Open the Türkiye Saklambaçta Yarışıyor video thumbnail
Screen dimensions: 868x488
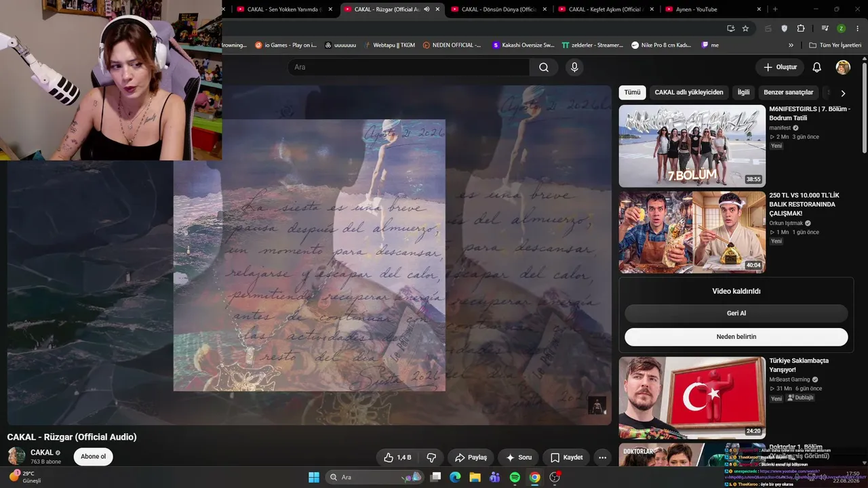click(692, 398)
